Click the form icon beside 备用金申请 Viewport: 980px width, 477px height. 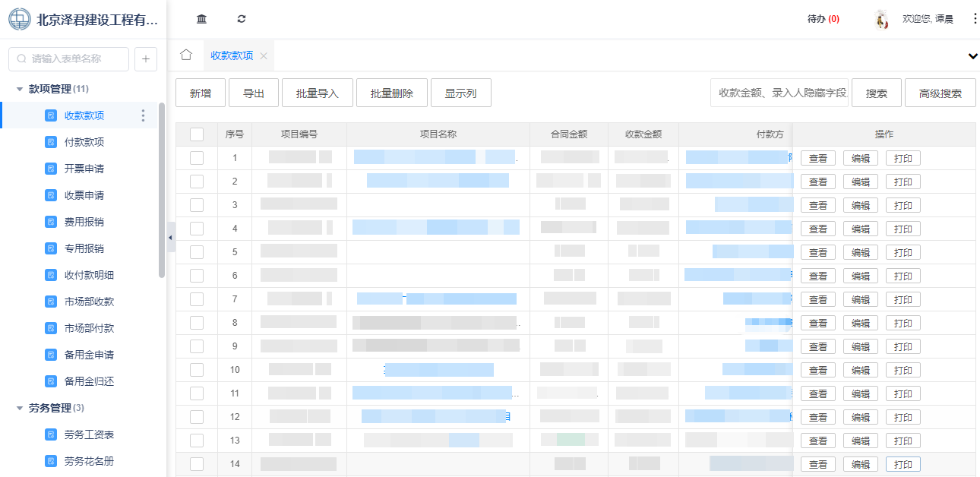(51, 355)
